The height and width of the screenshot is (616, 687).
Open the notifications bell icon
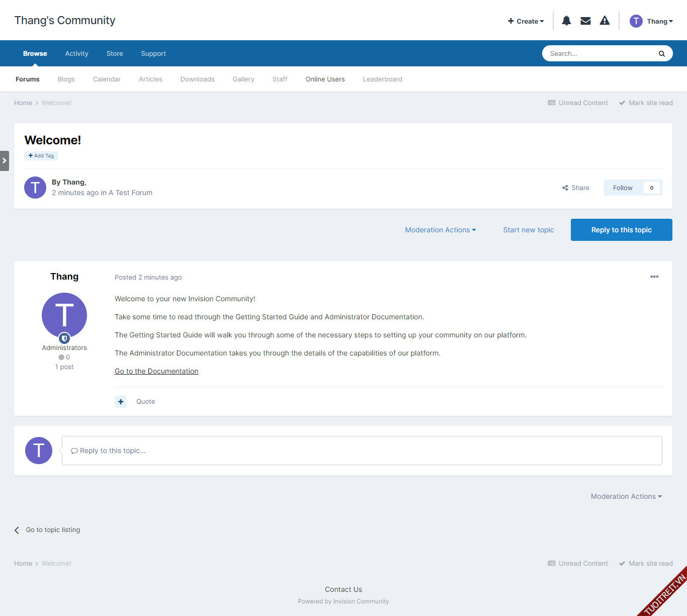[566, 21]
